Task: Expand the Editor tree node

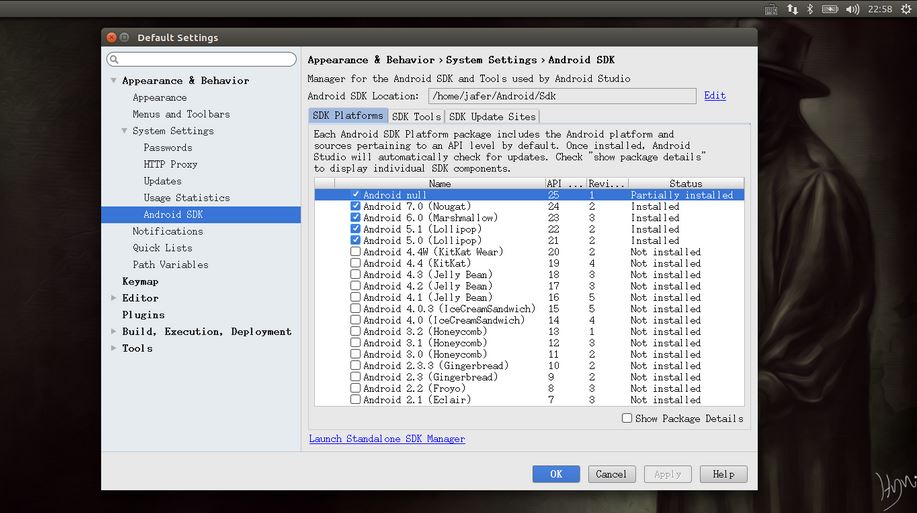Action: pyautogui.click(x=113, y=298)
